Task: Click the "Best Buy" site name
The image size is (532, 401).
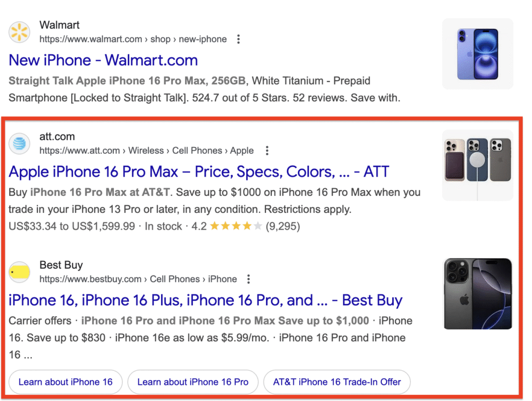Action: [x=61, y=265]
